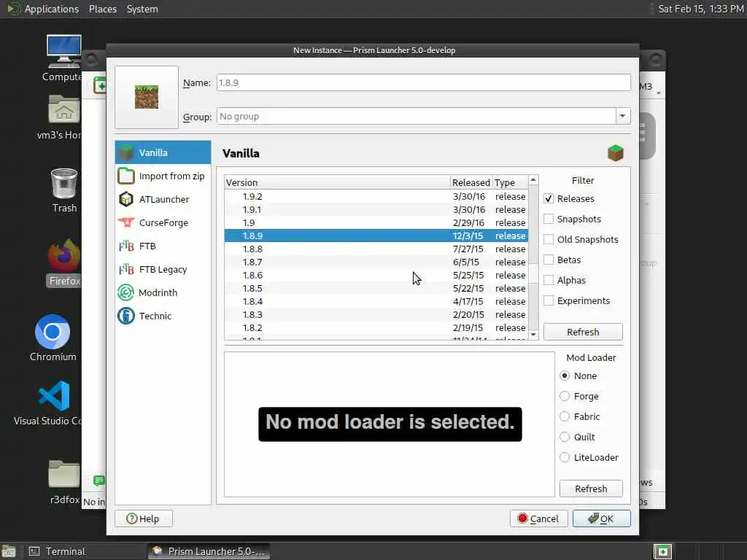Select version 1.8.6 in the list
The width and height of the screenshot is (747, 560).
[x=376, y=275]
